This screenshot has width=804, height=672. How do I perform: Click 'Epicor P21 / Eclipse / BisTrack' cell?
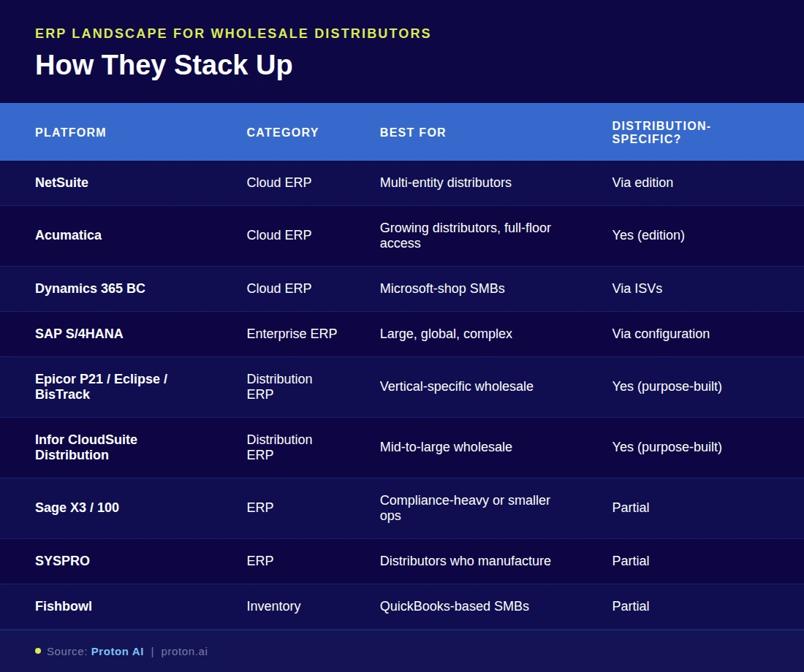pyautogui.click(x=101, y=386)
